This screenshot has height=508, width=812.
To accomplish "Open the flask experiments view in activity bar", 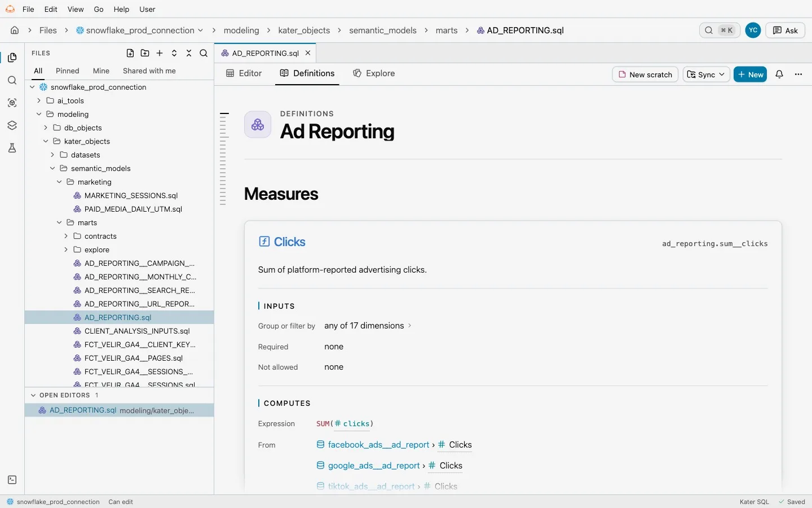I will [x=12, y=148].
